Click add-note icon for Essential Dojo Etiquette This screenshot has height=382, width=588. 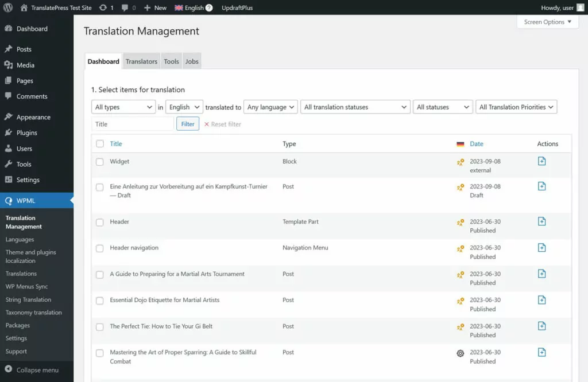[x=541, y=299]
